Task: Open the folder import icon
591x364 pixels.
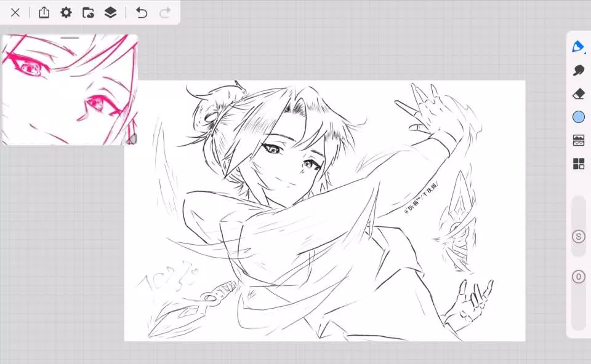Action: tap(88, 12)
